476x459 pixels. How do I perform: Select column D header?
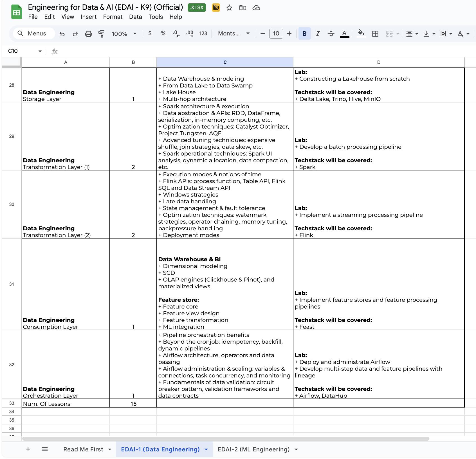(379, 62)
